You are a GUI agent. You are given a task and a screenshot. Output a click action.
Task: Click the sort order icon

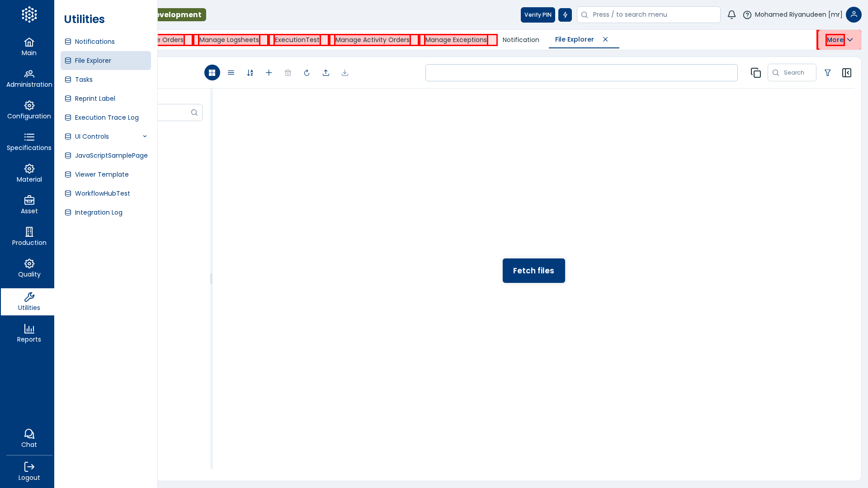pos(250,73)
